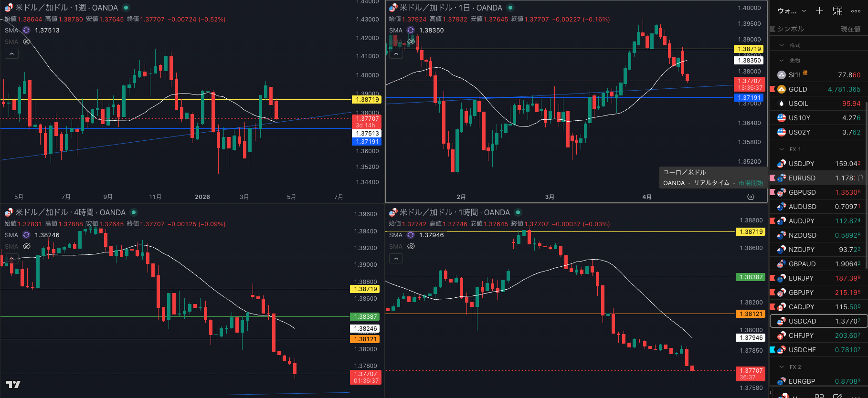Image resolution: width=868 pixels, height=398 pixels.
Task: Click the yellow 1.38719 price label on weekly chart
Action: point(366,100)
